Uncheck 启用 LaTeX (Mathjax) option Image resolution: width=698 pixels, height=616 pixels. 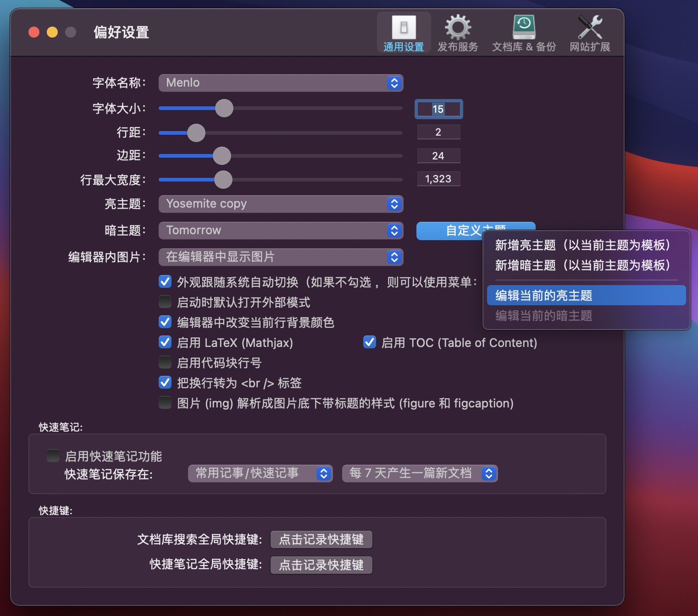[x=165, y=342]
